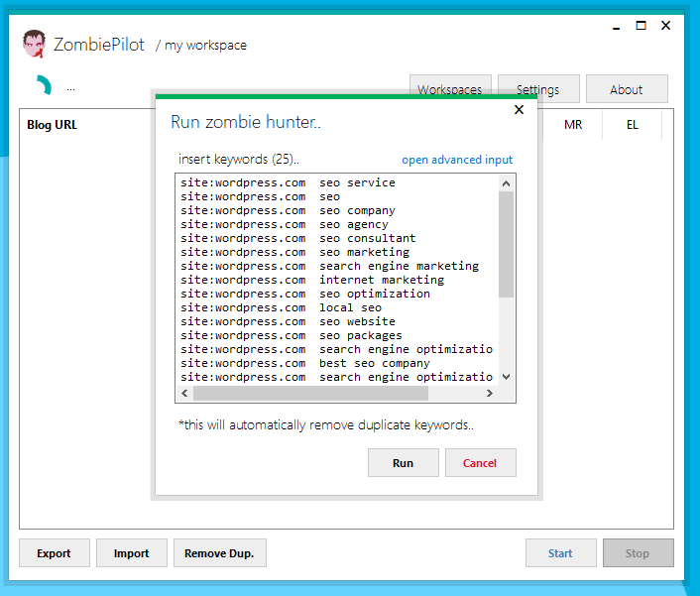Close the ZombiePilot window

pyautogui.click(x=665, y=26)
